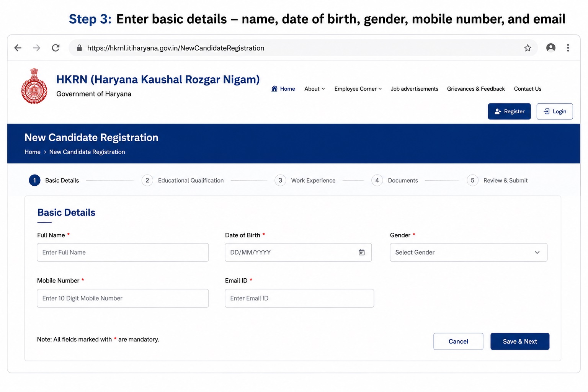The height and width of the screenshot is (392, 588).
Task: Select step 3 Work Experience
Action: [305, 180]
